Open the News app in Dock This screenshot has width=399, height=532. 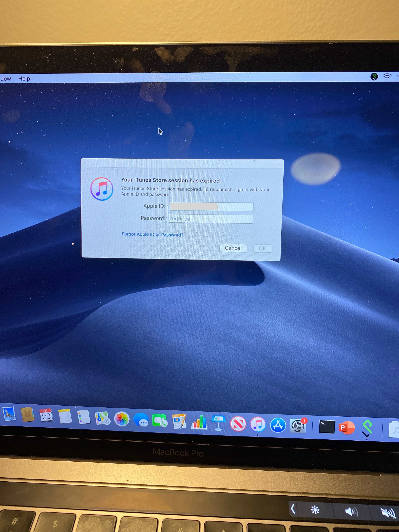coord(238,424)
